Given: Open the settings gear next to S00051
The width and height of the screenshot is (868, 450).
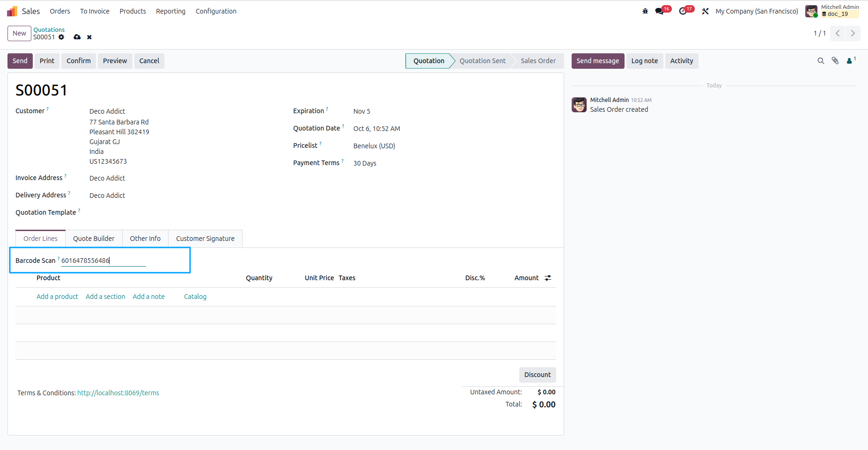Looking at the screenshot, I should (x=61, y=37).
